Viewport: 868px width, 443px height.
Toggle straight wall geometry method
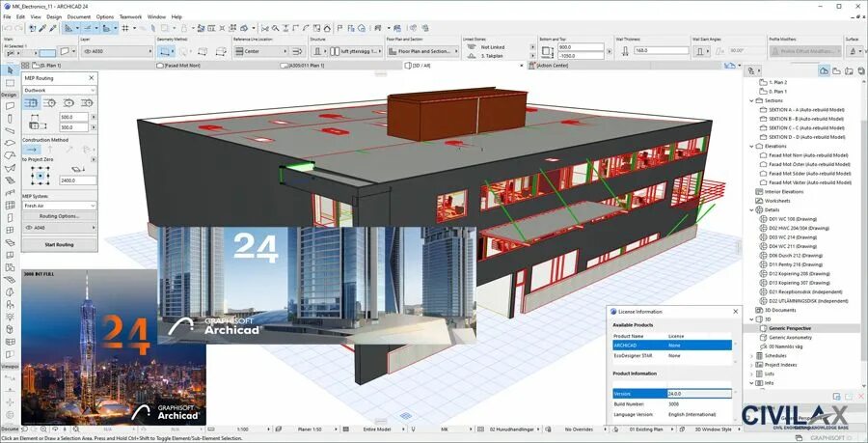click(164, 51)
